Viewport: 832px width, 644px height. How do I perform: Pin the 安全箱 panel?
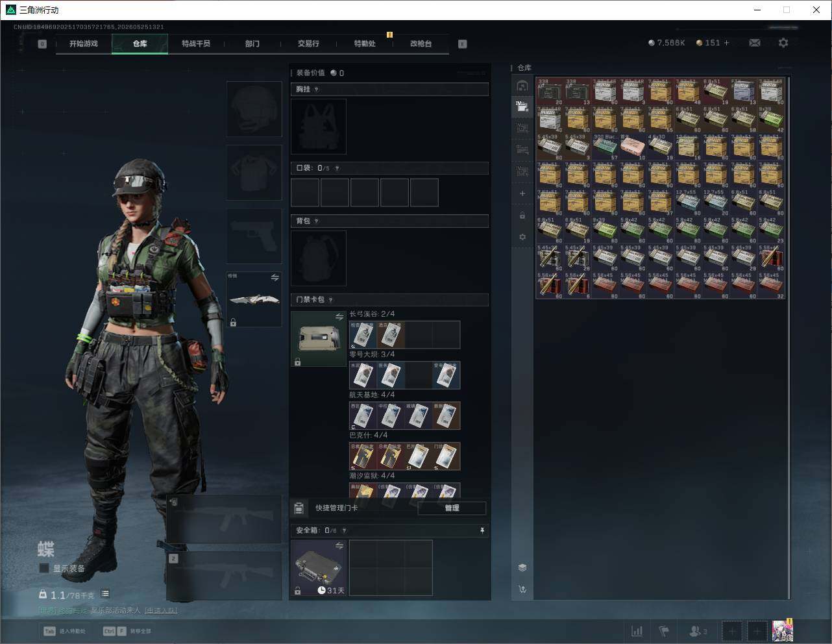482,530
